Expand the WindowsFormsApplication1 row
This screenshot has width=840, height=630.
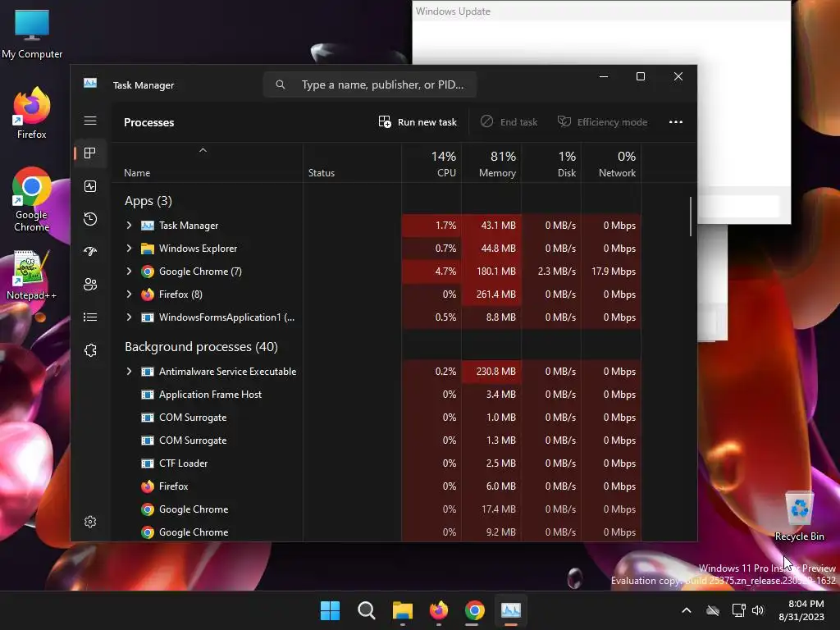(129, 317)
